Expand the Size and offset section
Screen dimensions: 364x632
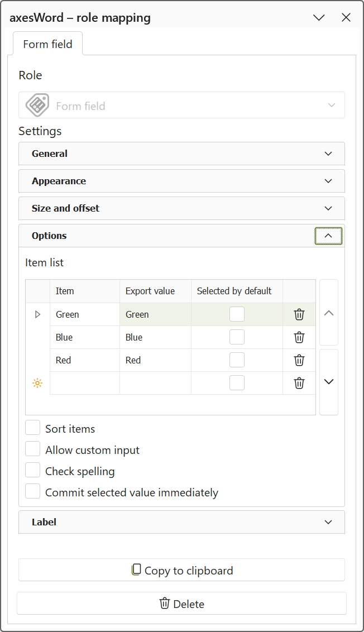[x=182, y=208]
